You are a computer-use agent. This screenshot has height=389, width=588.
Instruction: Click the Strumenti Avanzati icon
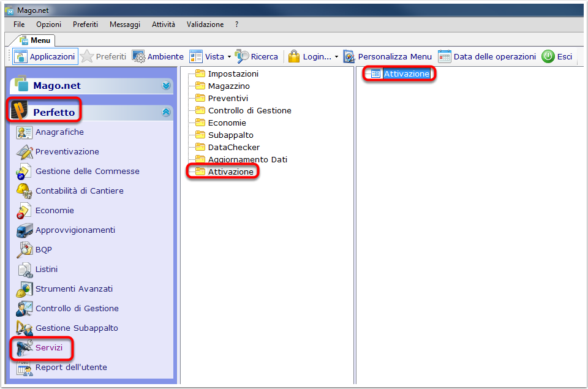(x=24, y=289)
